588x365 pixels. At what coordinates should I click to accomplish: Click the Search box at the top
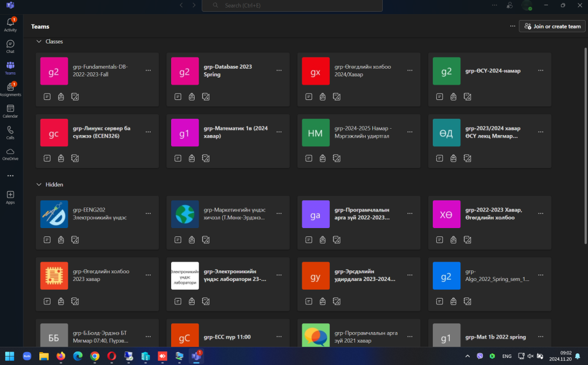coord(292,5)
